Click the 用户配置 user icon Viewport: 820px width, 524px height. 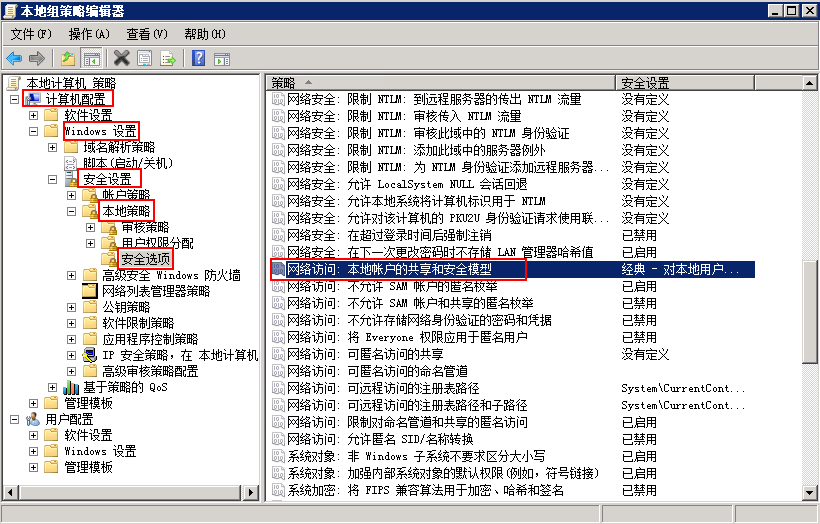click(x=32, y=419)
